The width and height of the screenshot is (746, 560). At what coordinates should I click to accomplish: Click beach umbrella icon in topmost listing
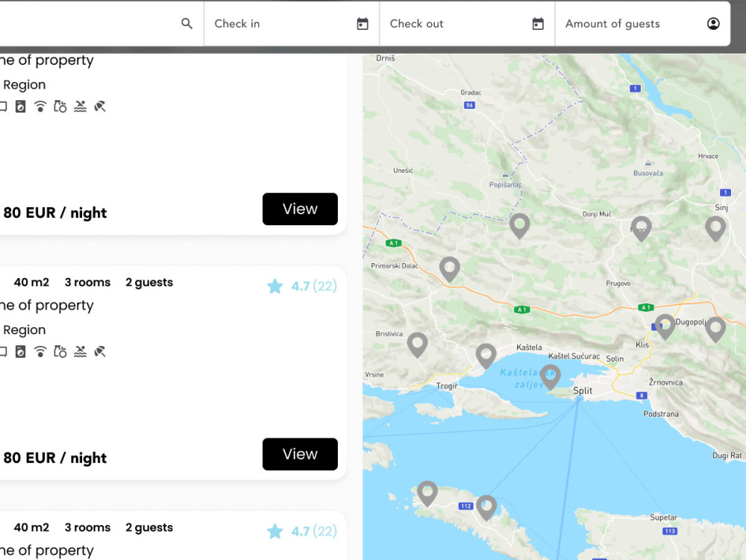[x=100, y=107]
